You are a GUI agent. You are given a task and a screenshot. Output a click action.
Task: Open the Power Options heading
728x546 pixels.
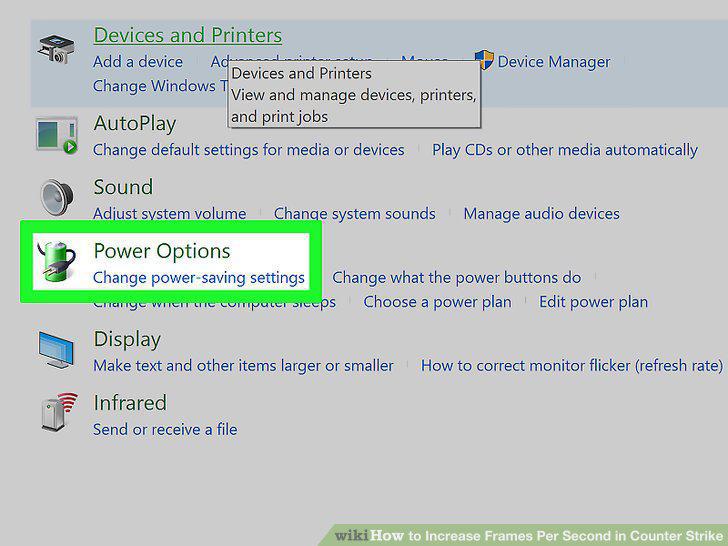tap(162, 251)
